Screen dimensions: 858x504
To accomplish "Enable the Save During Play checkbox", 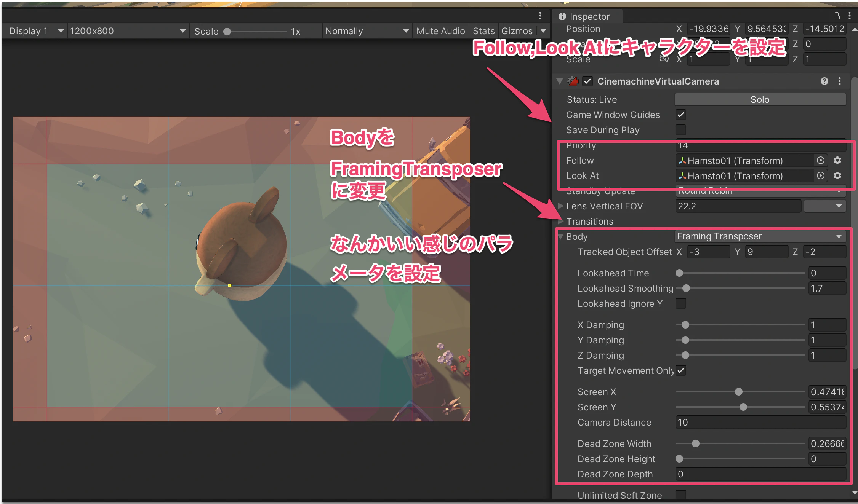I will point(680,130).
